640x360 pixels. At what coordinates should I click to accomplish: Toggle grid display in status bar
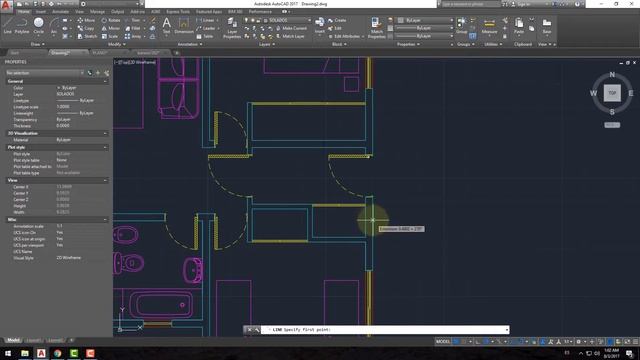tap(456, 342)
